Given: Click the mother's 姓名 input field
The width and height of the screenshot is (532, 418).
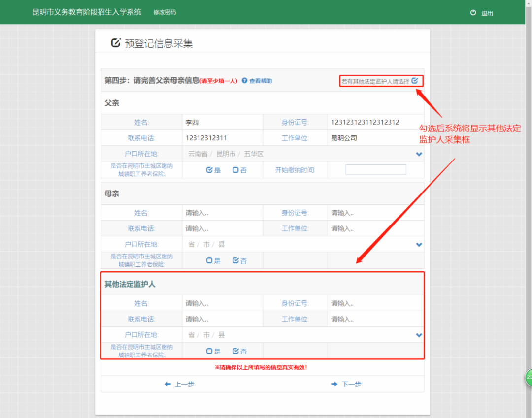Looking at the screenshot, I should (x=222, y=213).
